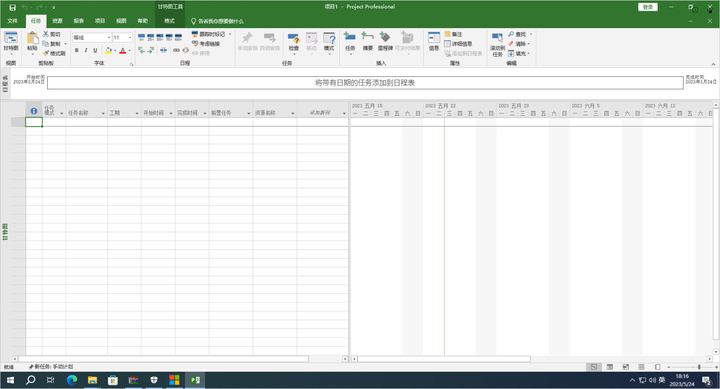Switch to the View (视图) tab
This screenshot has height=389, width=720.
[x=121, y=21]
